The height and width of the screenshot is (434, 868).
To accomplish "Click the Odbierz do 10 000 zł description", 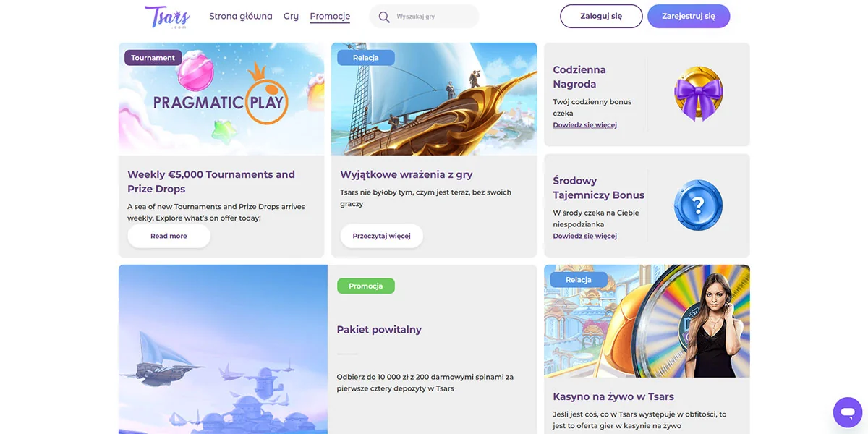I will (x=425, y=383).
